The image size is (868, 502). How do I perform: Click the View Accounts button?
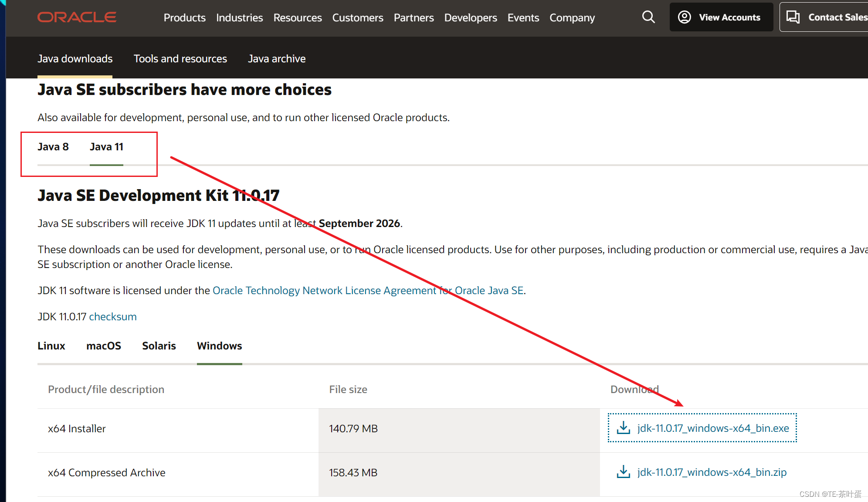pyautogui.click(x=721, y=17)
